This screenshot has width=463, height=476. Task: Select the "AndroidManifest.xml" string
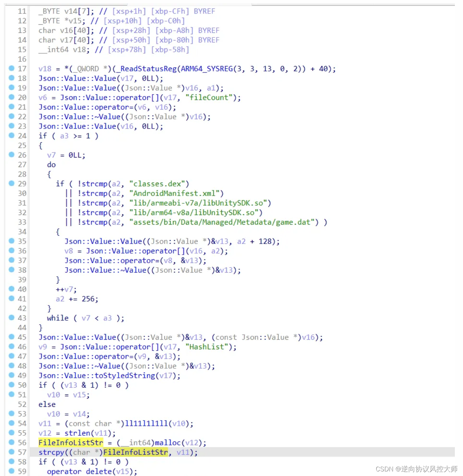(x=174, y=193)
